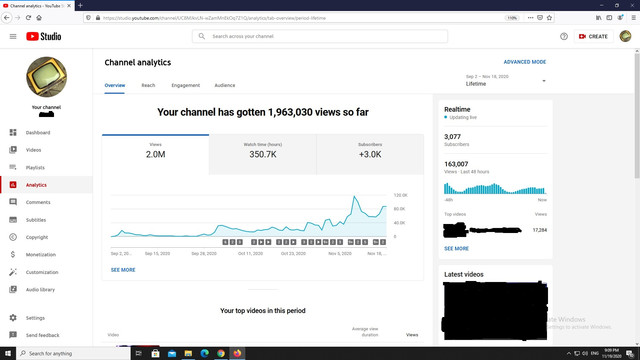Viewport: 640px width, 360px height.
Task: Click the Search across your channel field
Action: pos(320,36)
